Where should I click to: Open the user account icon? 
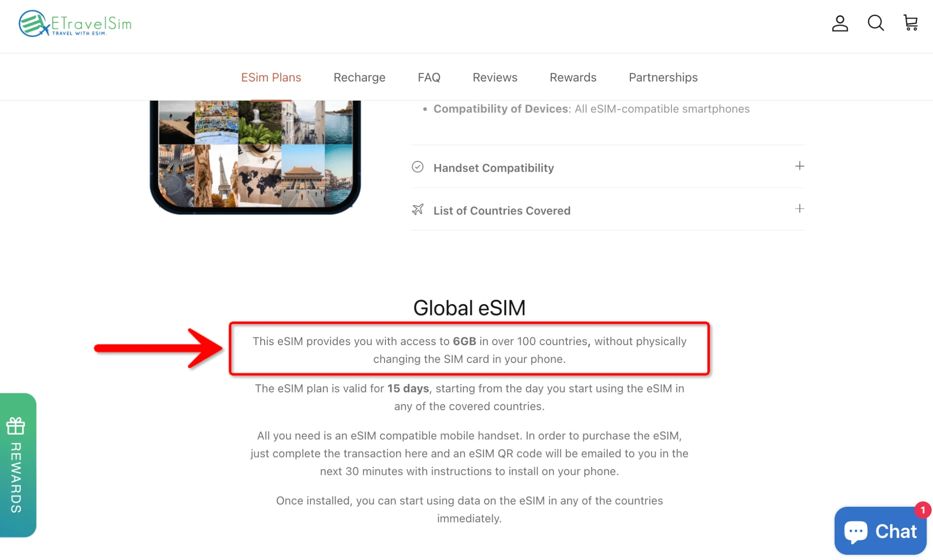840,23
